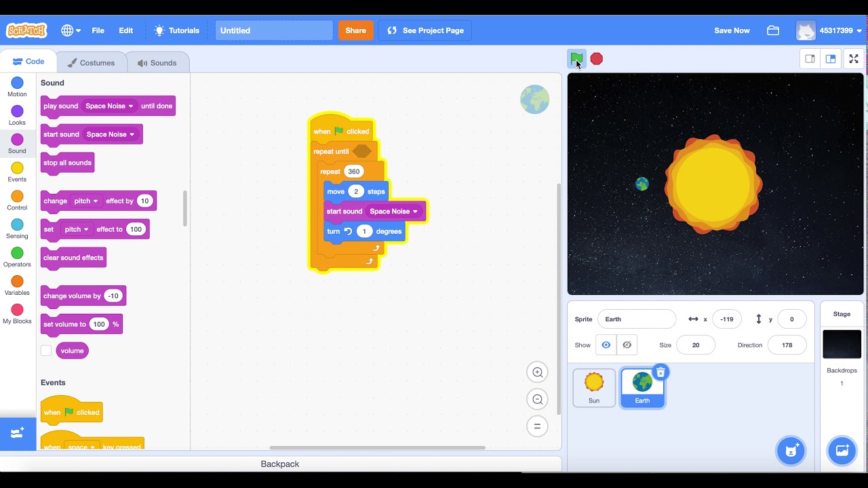Open the Scratch logo home link
868x488 pixels.
[26, 30]
